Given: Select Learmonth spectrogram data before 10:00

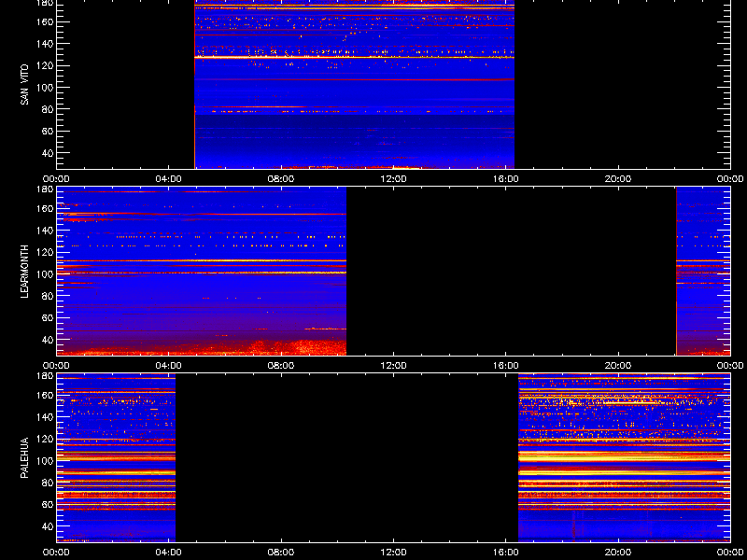Looking at the screenshot, I should click(x=202, y=271).
